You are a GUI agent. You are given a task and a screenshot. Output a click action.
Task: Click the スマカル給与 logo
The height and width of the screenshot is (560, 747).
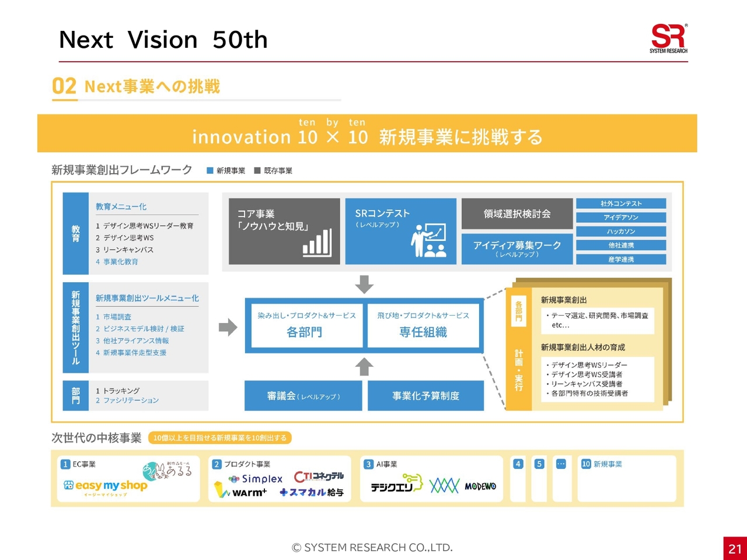(x=312, y=492)
